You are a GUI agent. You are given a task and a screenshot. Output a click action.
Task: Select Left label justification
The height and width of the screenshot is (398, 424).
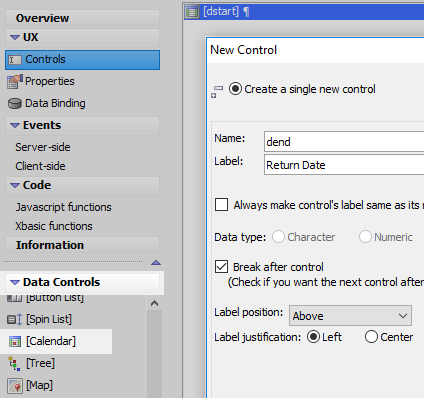[313, 337]
